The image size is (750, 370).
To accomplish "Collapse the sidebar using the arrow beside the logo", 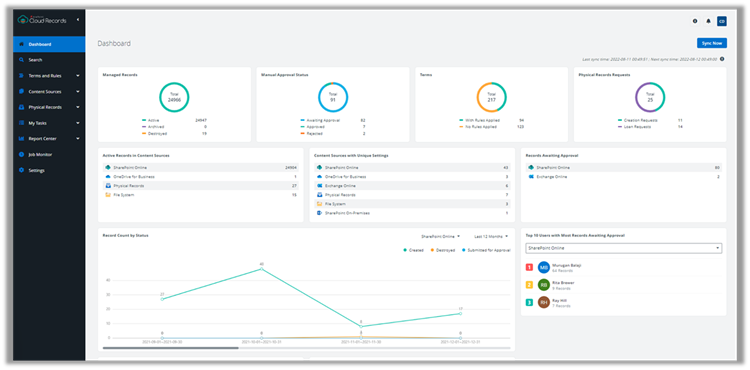I will [x=77, y=20].
